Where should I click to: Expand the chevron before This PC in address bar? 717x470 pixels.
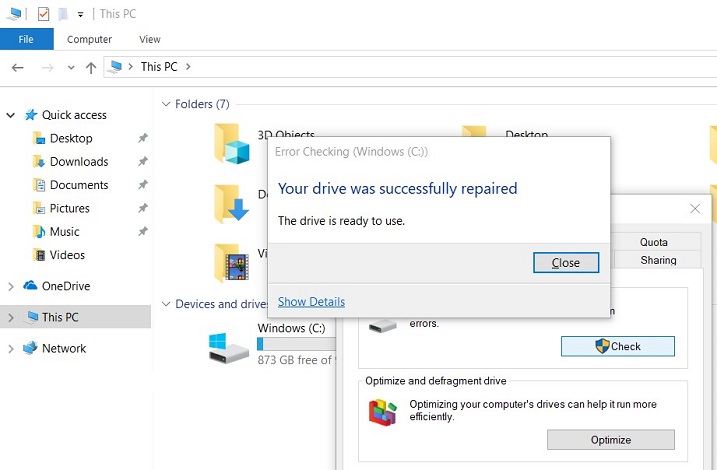pos(131,67)
